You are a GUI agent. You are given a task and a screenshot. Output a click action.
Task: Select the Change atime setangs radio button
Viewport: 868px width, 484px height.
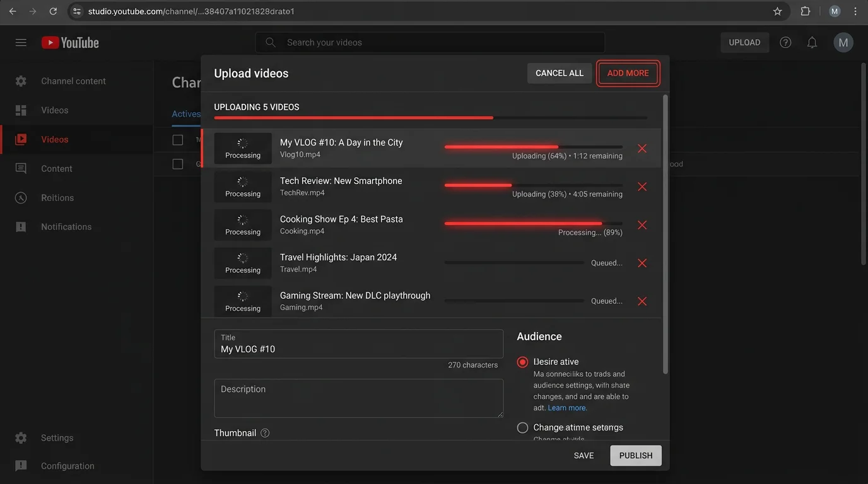[522, 427]
